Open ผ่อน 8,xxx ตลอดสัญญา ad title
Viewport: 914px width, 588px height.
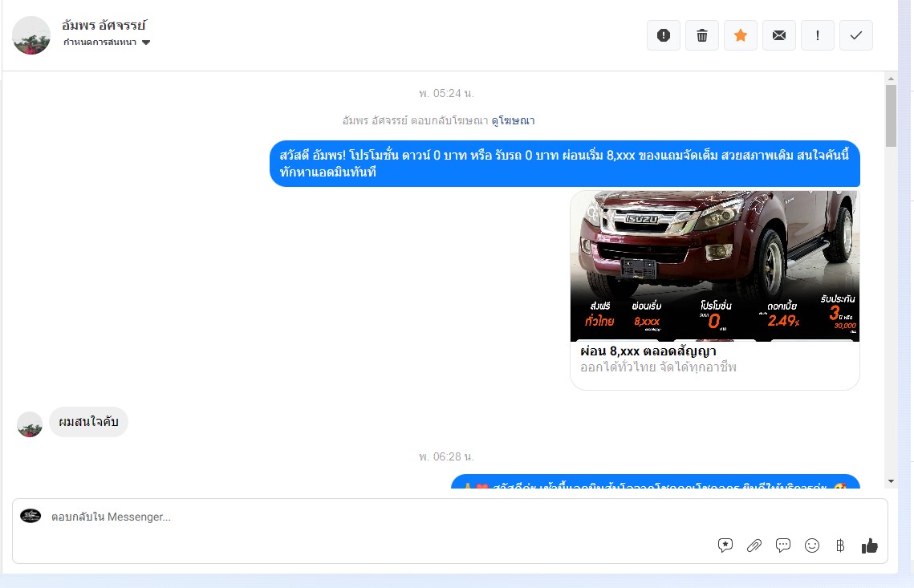tap(648, 351)
